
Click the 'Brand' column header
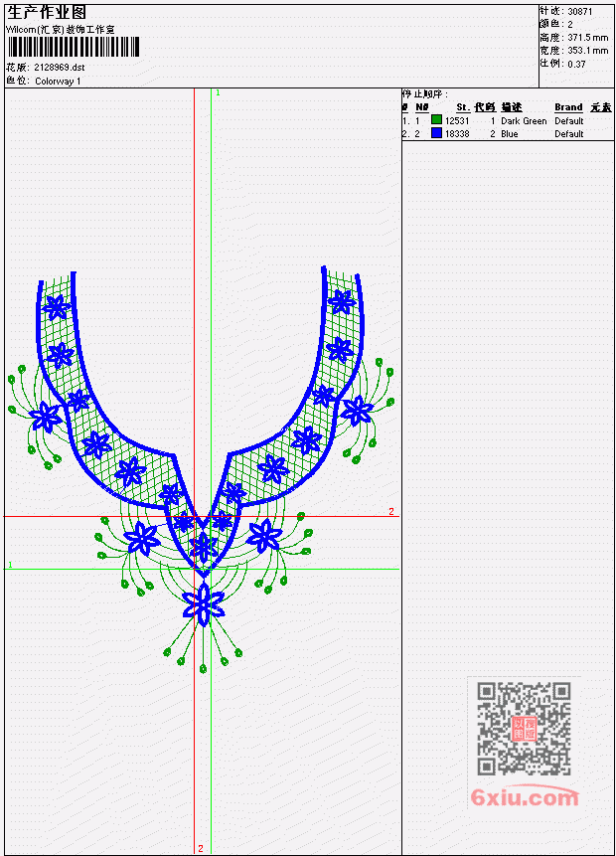[568, 107]
